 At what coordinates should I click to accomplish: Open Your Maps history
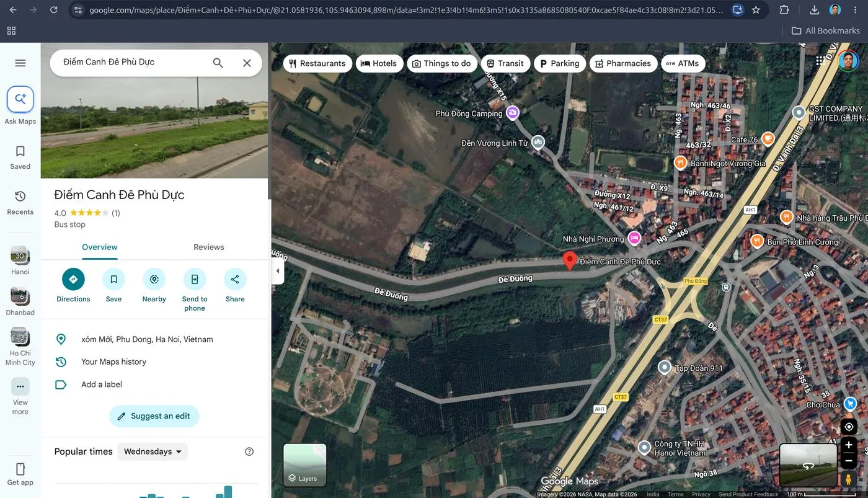pyautogui.click(x=113, y=362)
